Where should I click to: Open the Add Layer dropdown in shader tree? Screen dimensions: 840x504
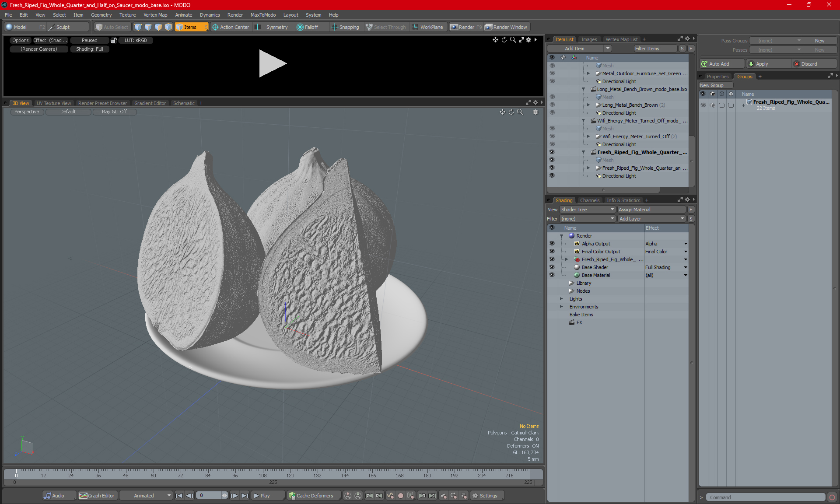pyautogui.click(x=651, y=218)
